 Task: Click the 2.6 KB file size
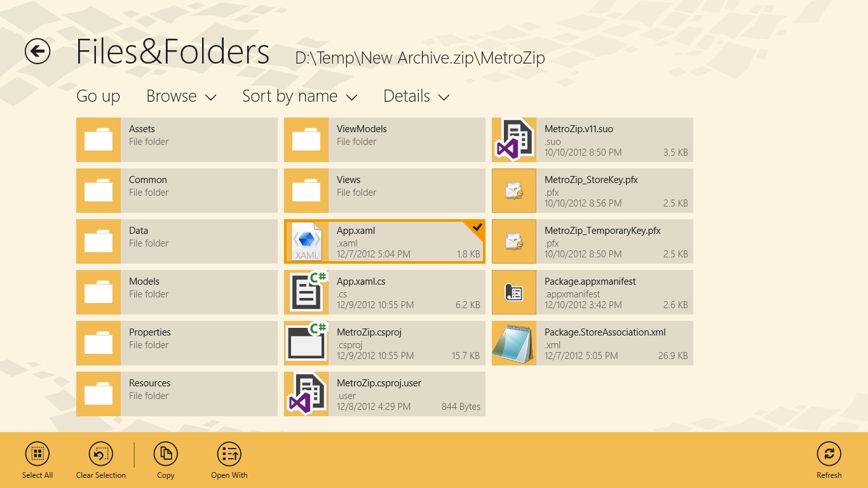coord(675,305)
